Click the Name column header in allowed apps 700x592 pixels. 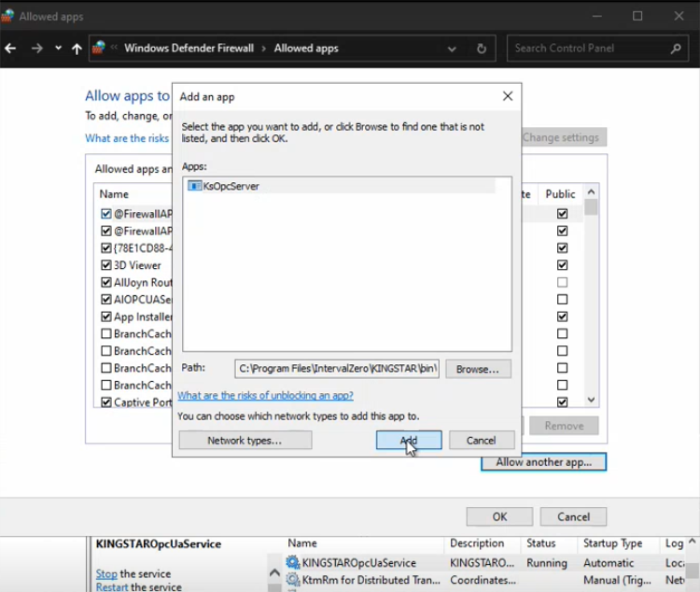114,194
